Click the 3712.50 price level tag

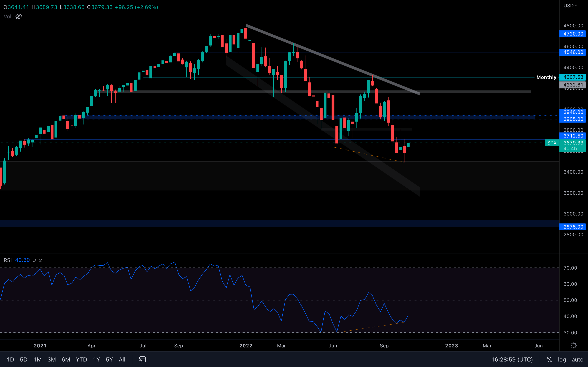(x=573, y=136)
